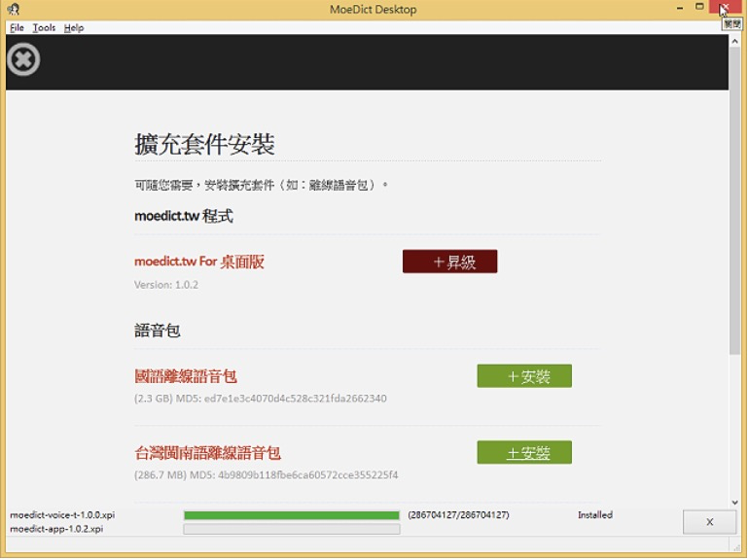The image size is (749, 560).
Task: Click the empty moedict-app-1.0.2 progress bar
Action: coord(292,529)
